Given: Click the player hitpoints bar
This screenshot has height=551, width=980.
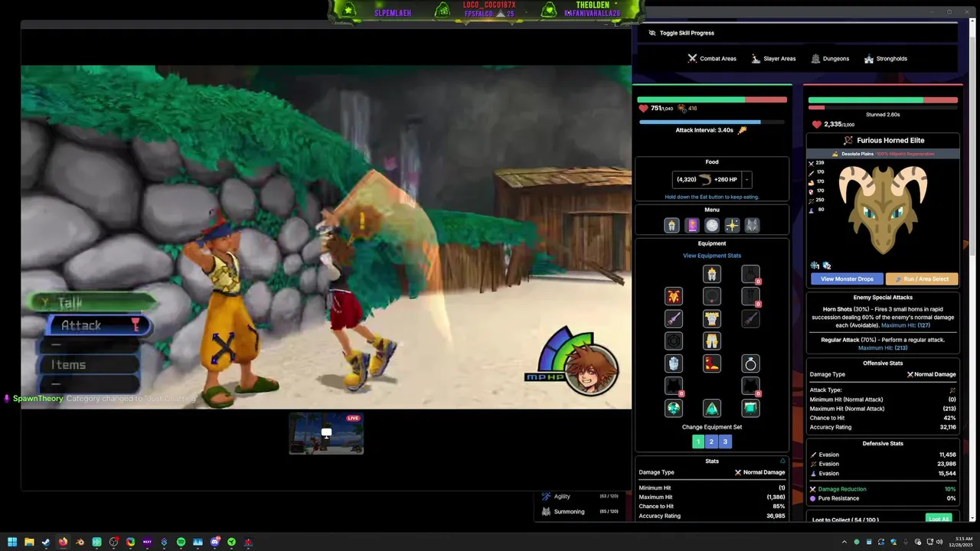Looking at the screenshot, I should [x=712, y=99].
